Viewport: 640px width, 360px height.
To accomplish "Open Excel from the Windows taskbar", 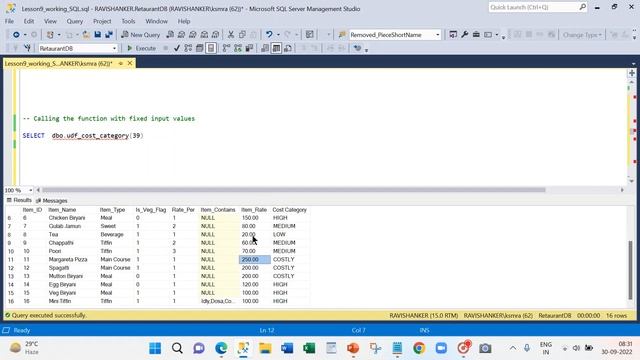I will pyautogui.click(x=309, y=348).
